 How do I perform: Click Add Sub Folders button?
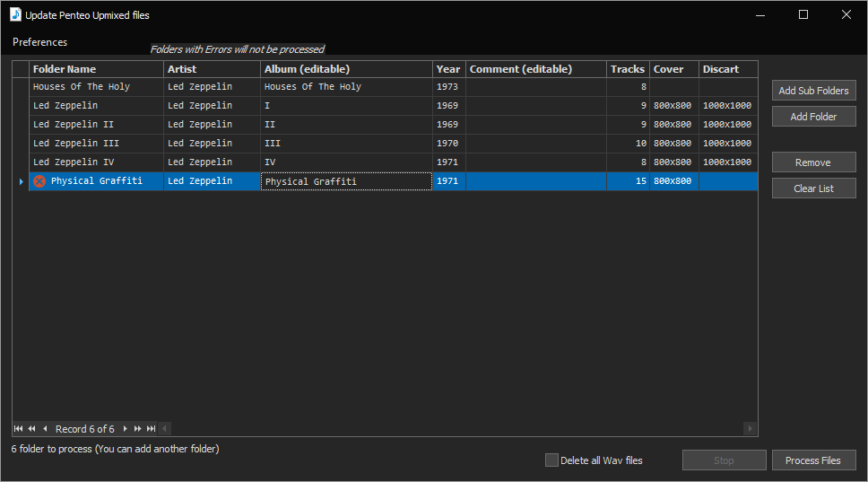pos(813,91)
